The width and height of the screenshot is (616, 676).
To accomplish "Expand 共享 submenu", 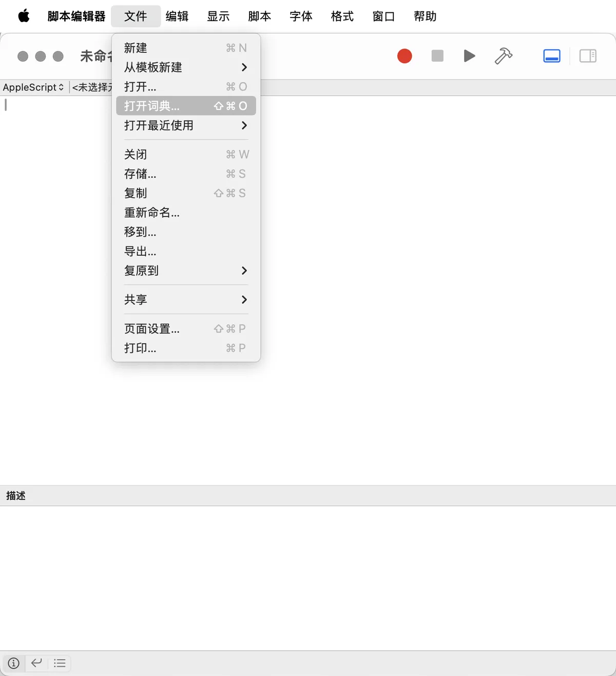I will click(186, 299).
